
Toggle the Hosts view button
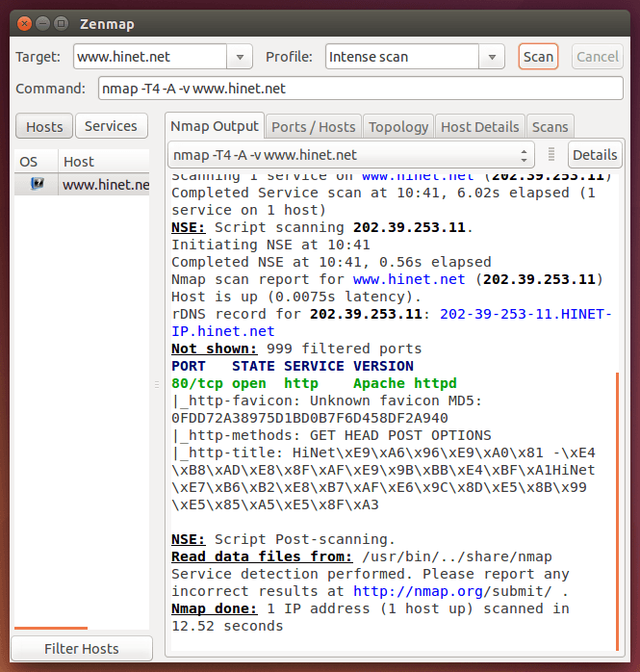[x=44, y=126]
